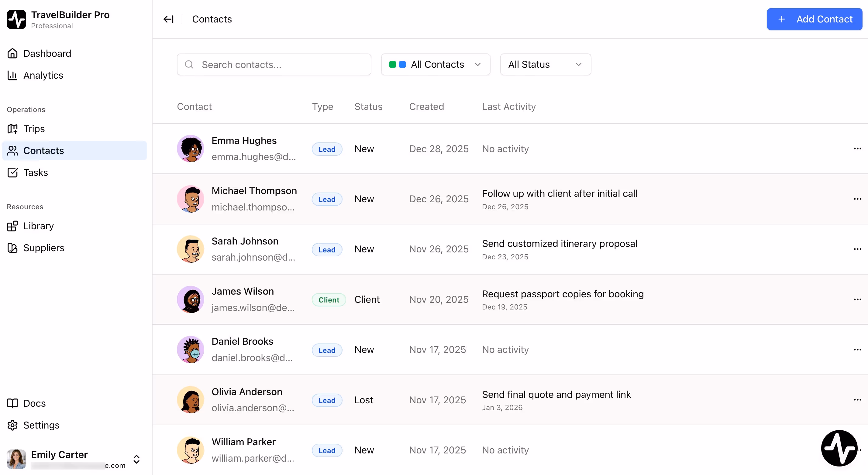Open Tasks via the checkmark icon
Viewport: 868px width, 475px height.
pos(12,173)
